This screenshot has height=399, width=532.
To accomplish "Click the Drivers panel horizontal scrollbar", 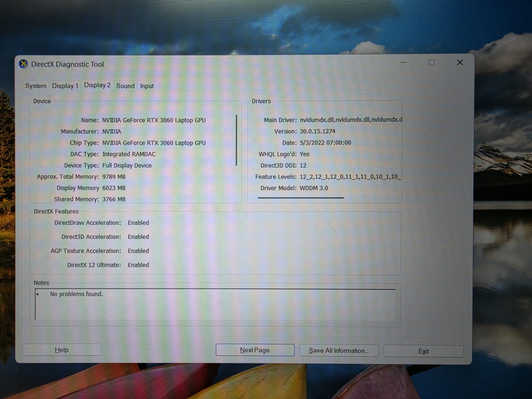I will click(x=301, y=198).
